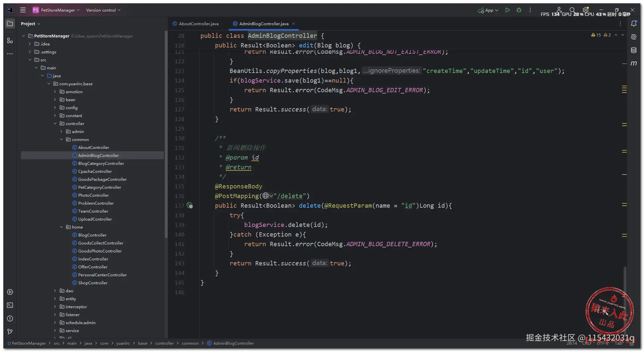Open the Problems tool window icon
Viewport: 644px width, 352px height.
10,318
